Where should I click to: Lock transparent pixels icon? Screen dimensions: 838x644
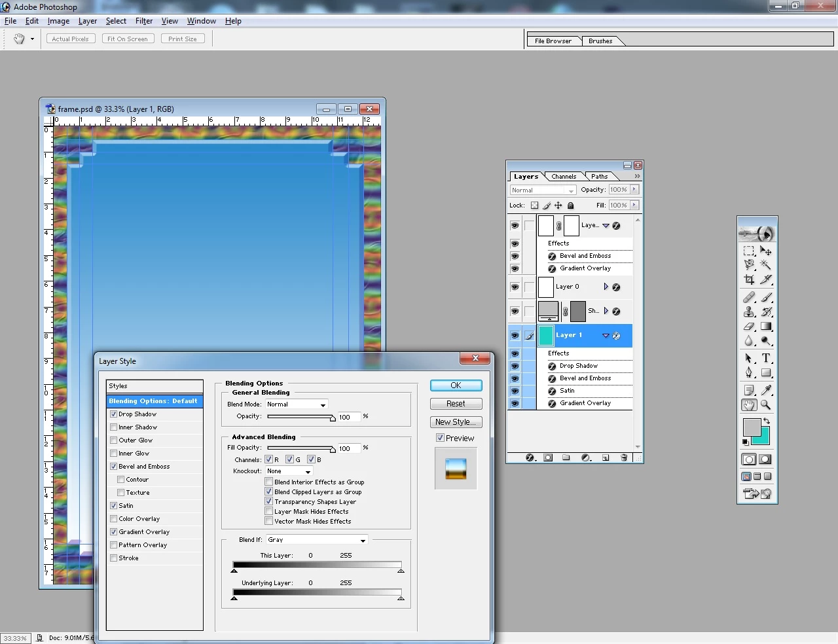pos(534,205)
